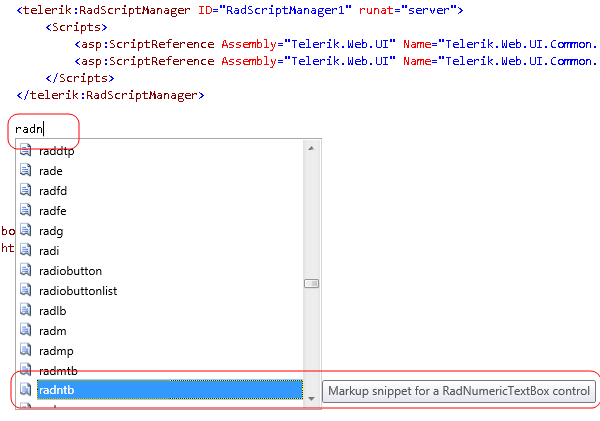Select the radiobuttonlist snippet entry
The height and width of the screenshot is (421, 600).
pos(78,290)
